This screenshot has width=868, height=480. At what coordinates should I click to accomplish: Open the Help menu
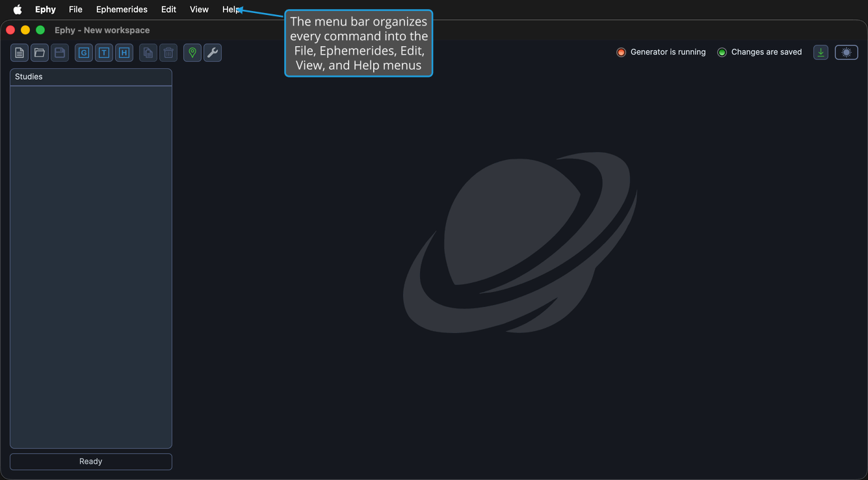(x=231, y=9)
